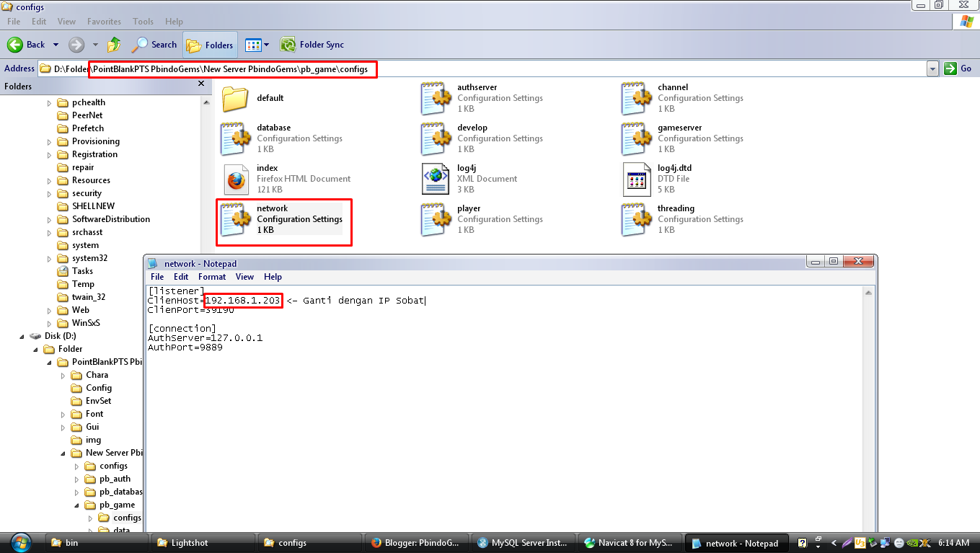980x553 pixels.
Task: Select the gameserver config file
Action: point(636,139)
